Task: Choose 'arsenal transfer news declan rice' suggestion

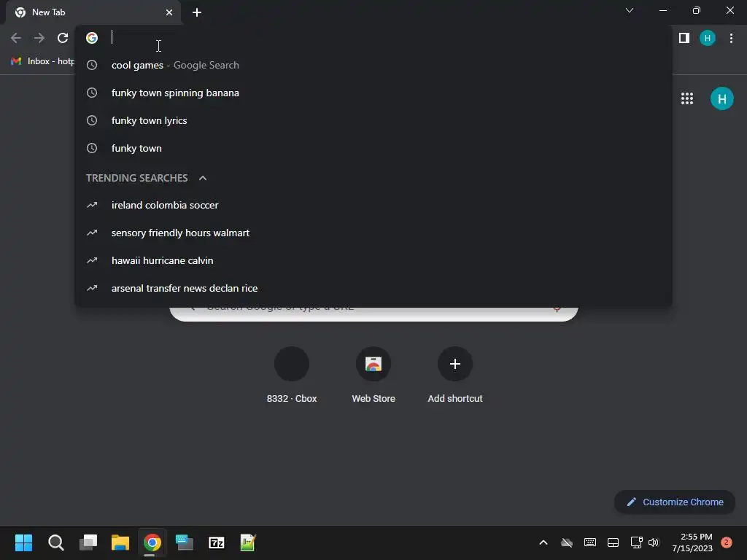Action: 373,288
